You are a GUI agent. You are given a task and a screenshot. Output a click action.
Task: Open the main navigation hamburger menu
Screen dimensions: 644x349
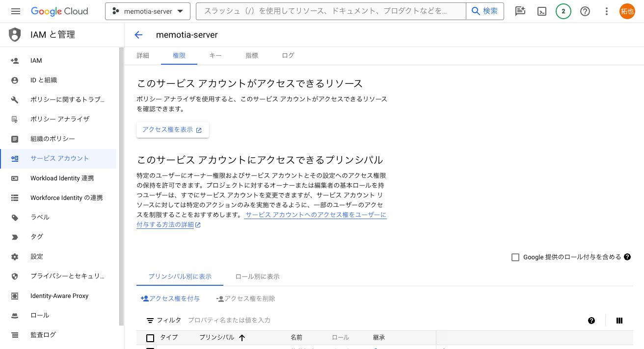click(x=16, y=11)
